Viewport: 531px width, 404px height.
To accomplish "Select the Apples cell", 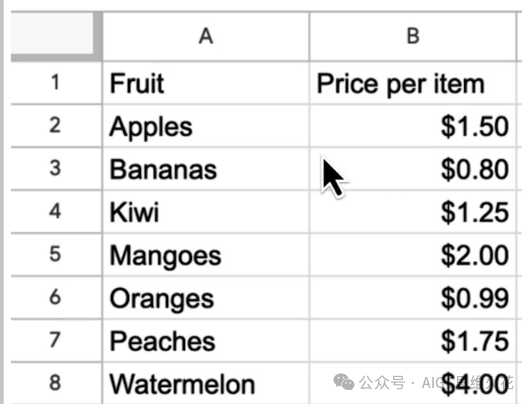I will pyautogui.click(x=206, y=126).
